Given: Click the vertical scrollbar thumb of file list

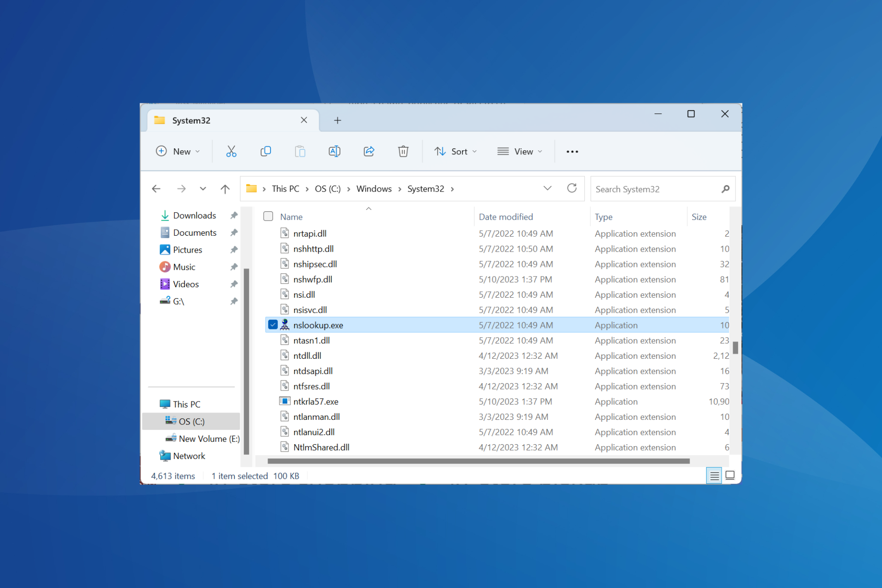Looking at the screenshot, I should point(735,347).
